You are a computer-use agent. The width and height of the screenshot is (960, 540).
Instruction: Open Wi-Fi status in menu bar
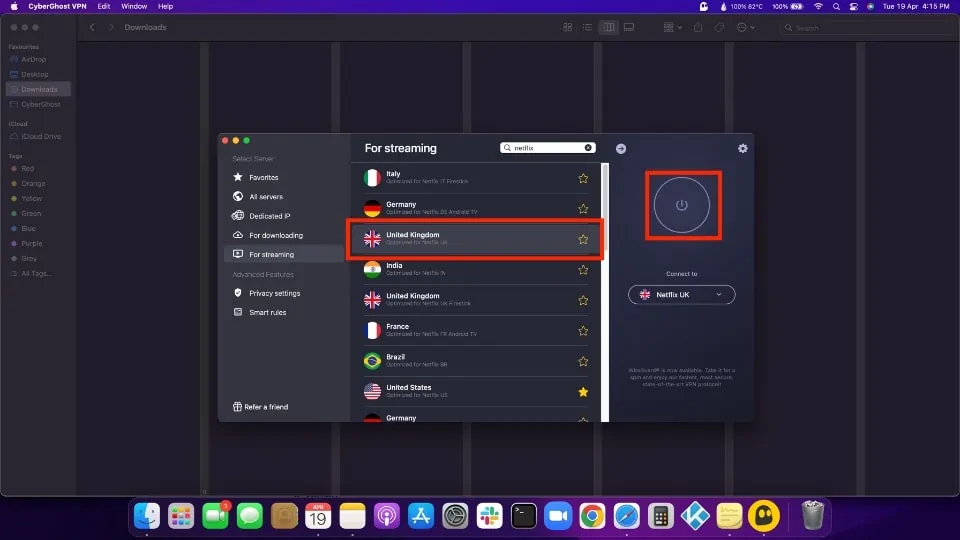click(x=818, y=6)
